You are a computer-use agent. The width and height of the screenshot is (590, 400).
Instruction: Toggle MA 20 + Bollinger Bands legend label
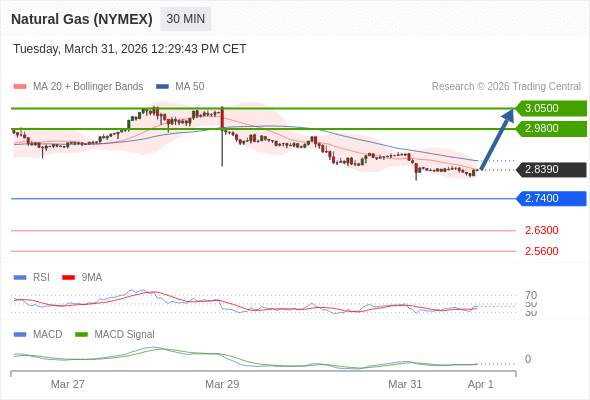[88, 87]
